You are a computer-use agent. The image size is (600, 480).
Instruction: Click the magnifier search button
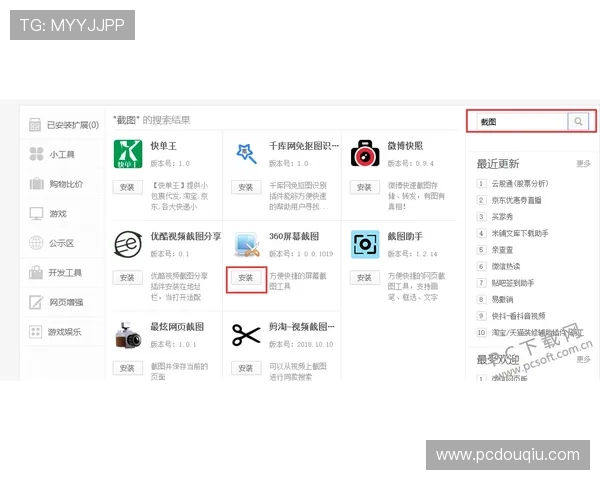578,121
